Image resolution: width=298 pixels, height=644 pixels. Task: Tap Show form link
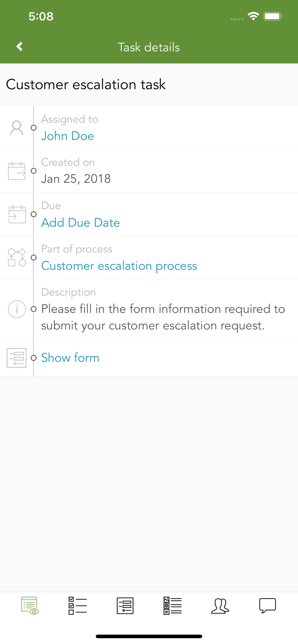(x=70, y=358)
